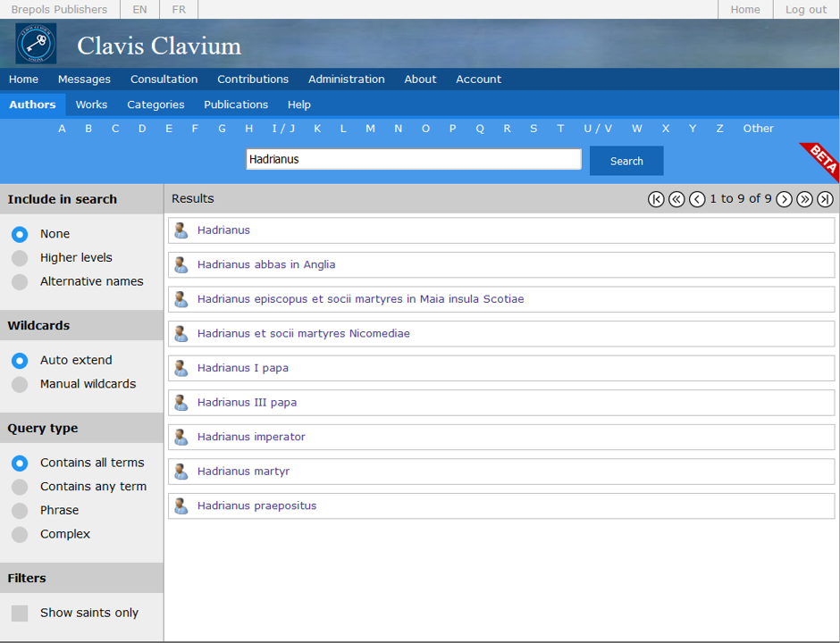840x643 pixels.
Task: Open the Hadrianus I papa result
Action: 242,368
